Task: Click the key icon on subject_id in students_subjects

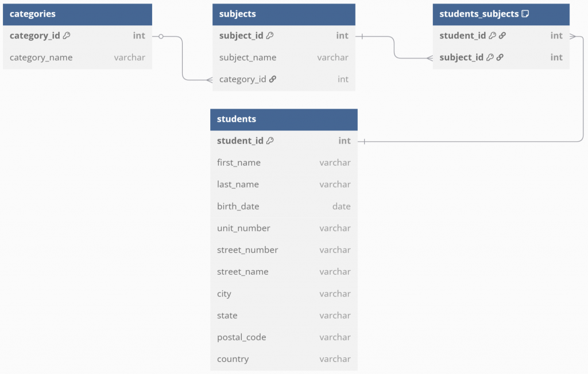Action: point(490,57)
